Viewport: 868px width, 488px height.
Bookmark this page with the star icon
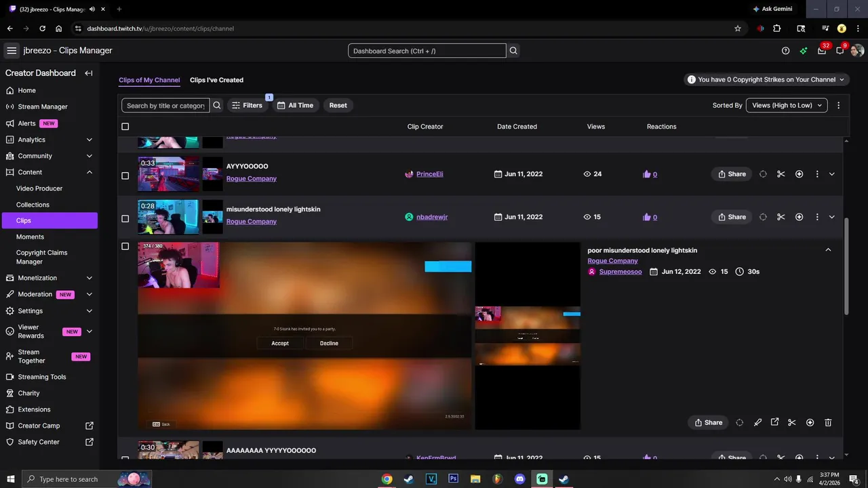[738, 28]
